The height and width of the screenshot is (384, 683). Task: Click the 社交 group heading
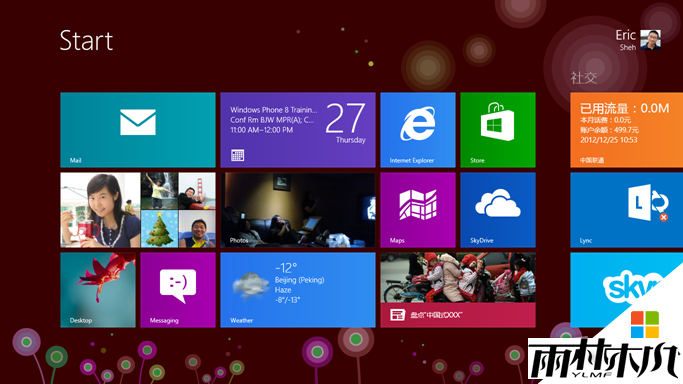click(x=584, y=77)
